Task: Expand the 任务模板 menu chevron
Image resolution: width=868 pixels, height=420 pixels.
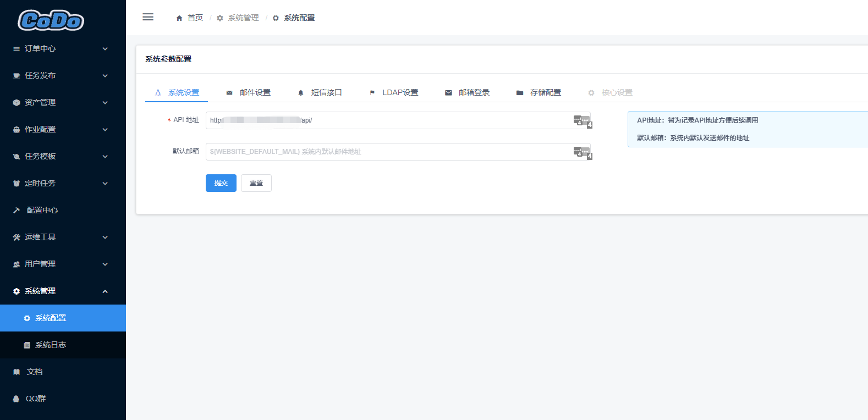Action: point(105,157)
